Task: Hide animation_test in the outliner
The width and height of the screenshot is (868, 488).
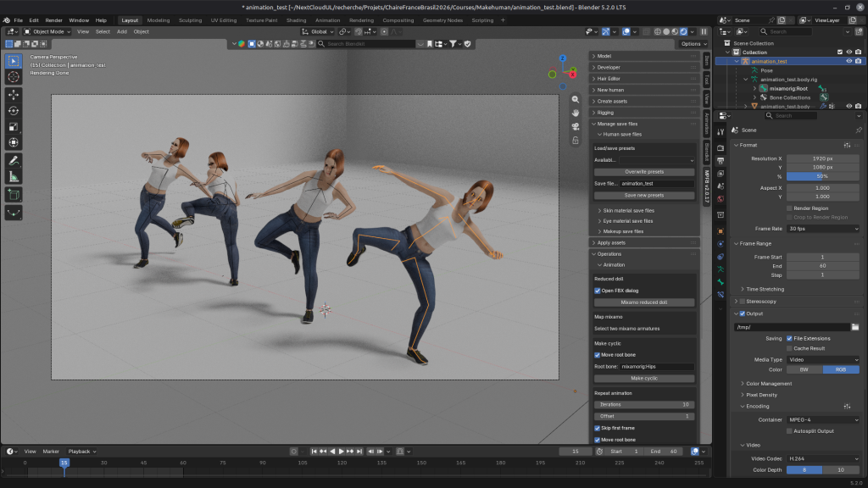Action: (x=849, y=61)
